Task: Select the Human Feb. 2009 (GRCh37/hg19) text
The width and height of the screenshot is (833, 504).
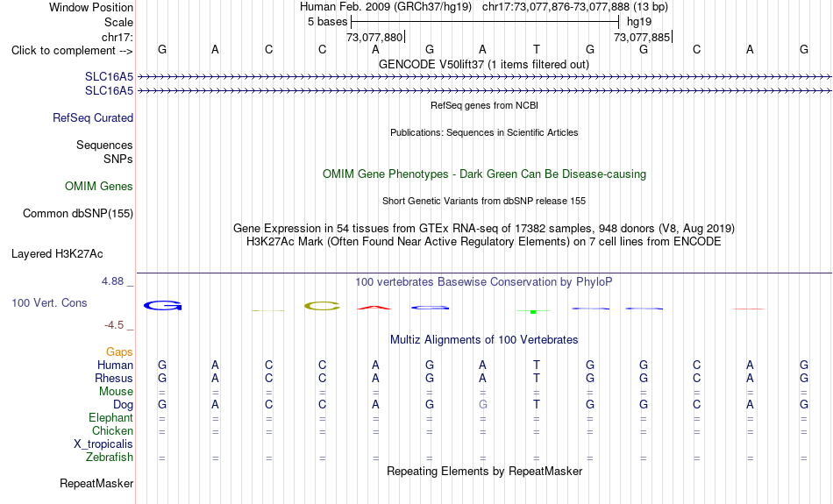Action: pos(385,7)
